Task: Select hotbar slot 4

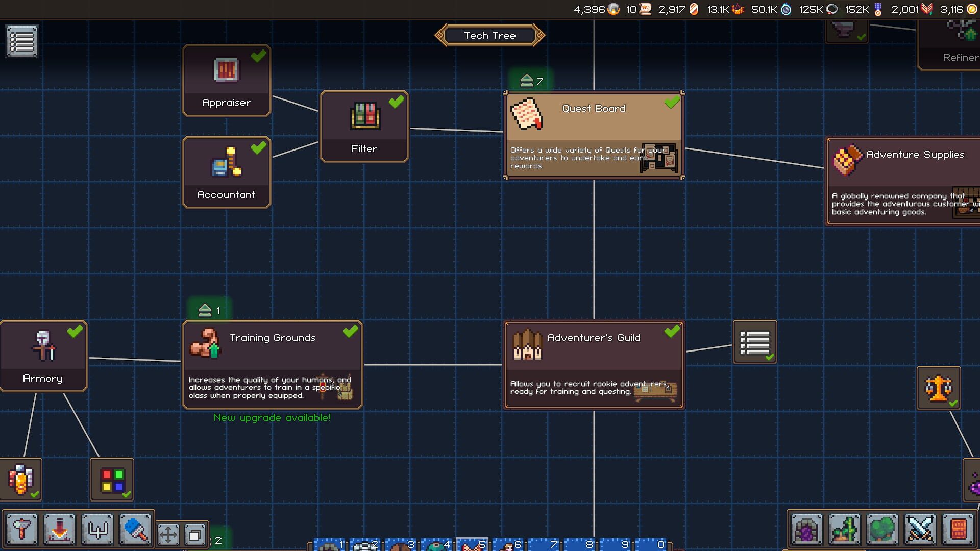Action: pos(437,544)
